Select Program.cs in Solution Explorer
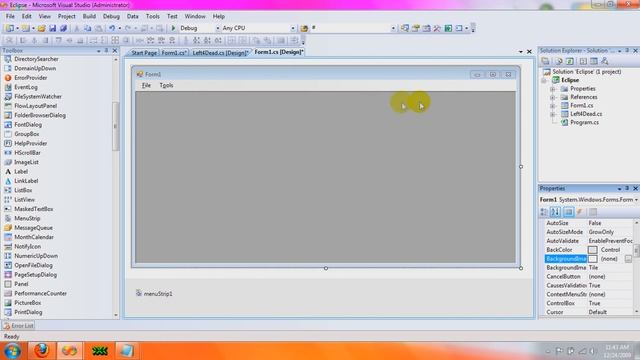 (x=584, y=122)
